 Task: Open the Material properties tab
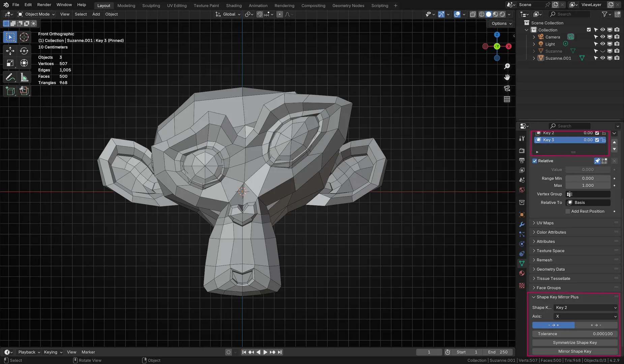click(x=522, y=273)
